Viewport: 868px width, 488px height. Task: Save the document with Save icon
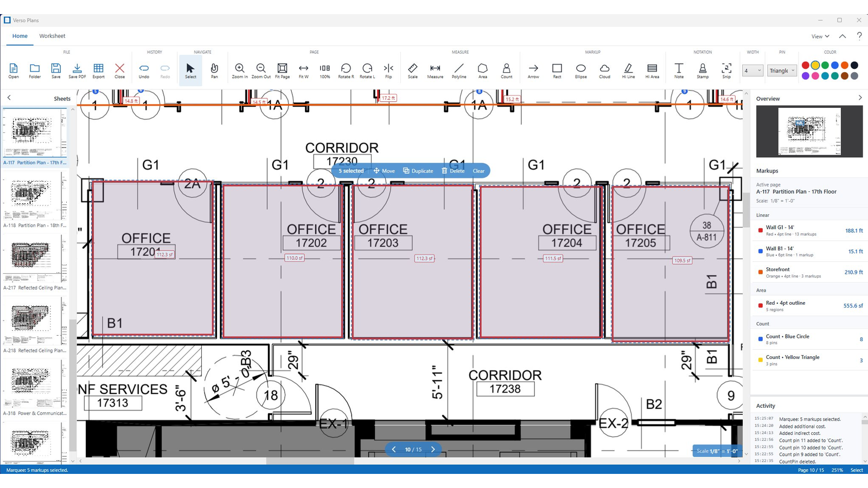[56, 70]
